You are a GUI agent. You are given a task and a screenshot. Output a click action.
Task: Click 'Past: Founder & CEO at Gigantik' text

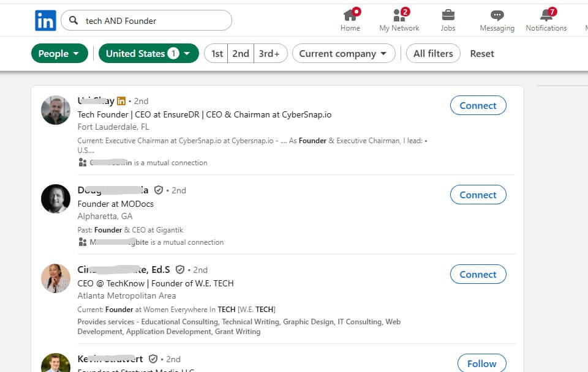tap(130, 229)
